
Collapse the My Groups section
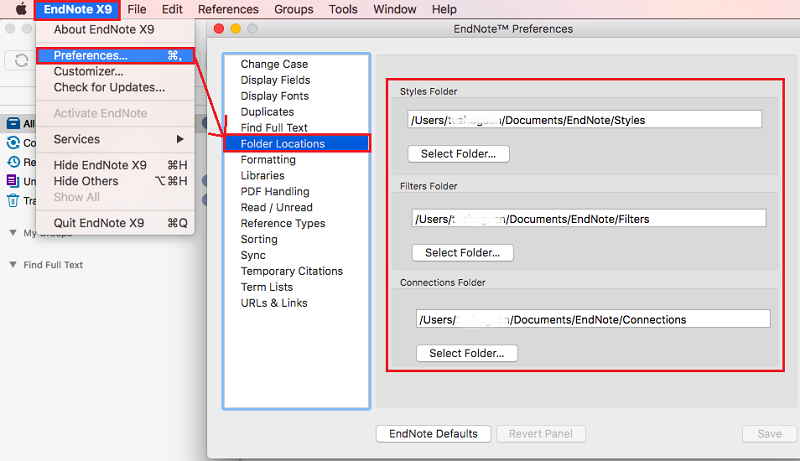tap(13, 233)
